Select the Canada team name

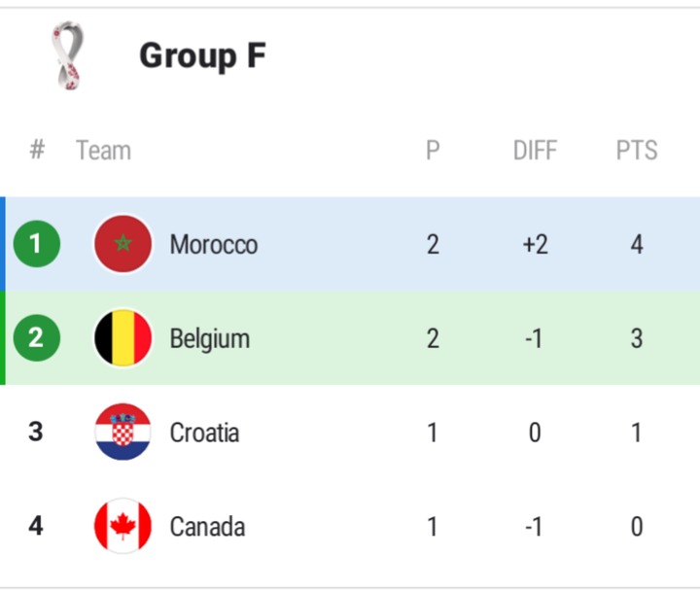tap(208, 527)
